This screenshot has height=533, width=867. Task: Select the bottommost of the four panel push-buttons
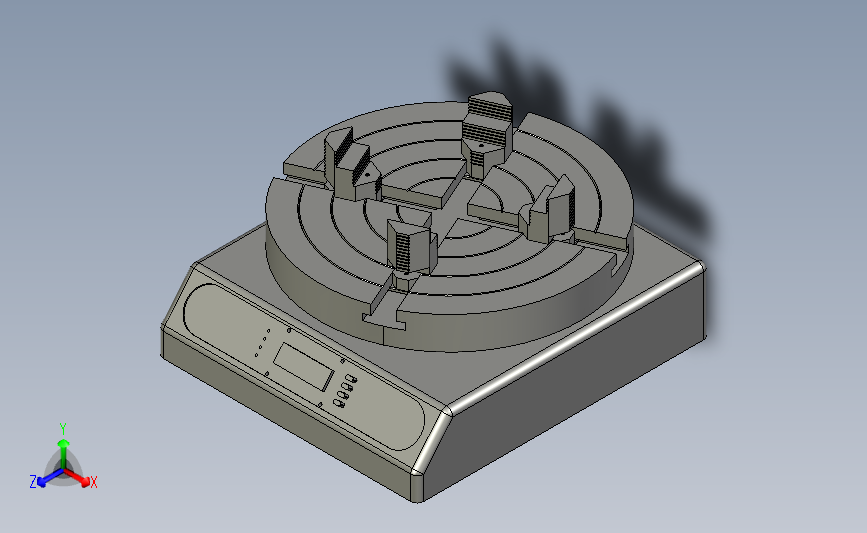coord(340,404)
